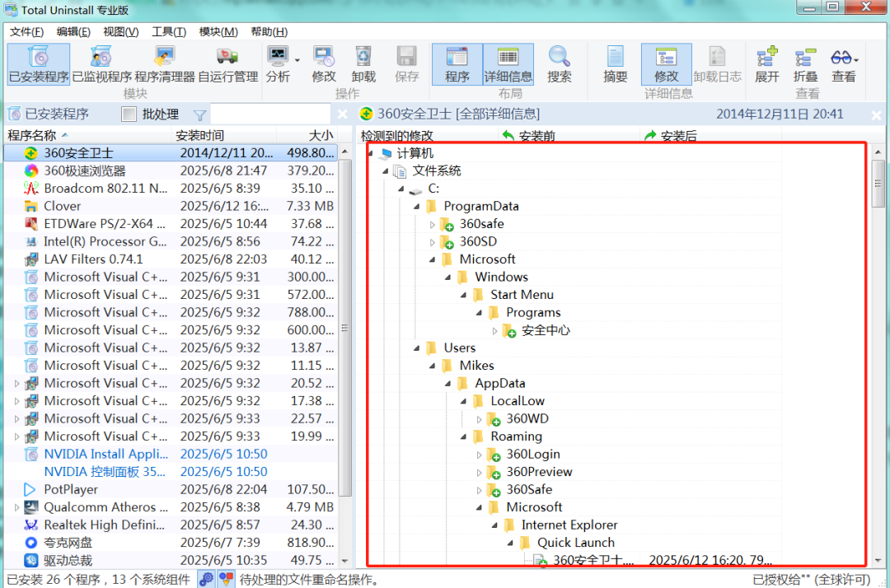Click the 检测到的修改 column header
The height and width of the screenshot is (588, 890).
tap(428, 136)
